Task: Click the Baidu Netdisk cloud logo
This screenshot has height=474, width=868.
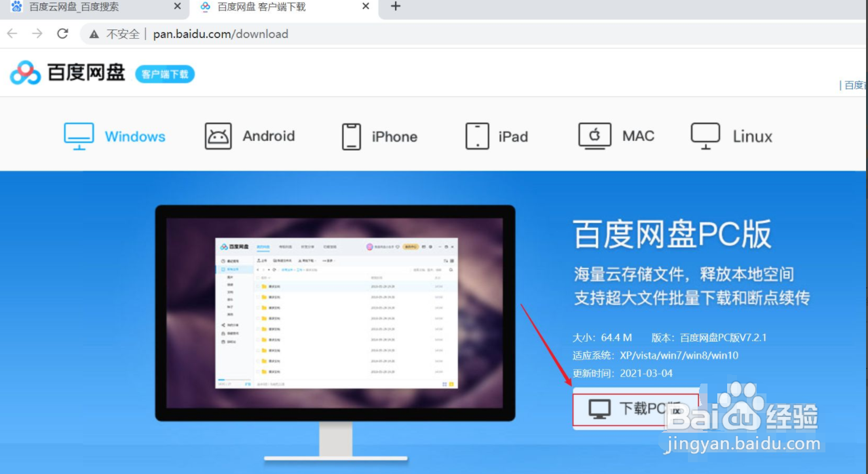Action: coord(26,73)
